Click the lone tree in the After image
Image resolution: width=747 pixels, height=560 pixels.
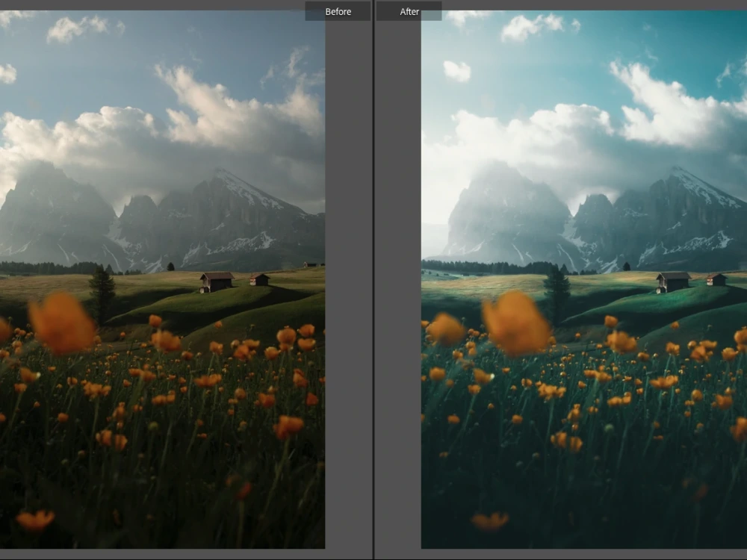click(557, 285)
